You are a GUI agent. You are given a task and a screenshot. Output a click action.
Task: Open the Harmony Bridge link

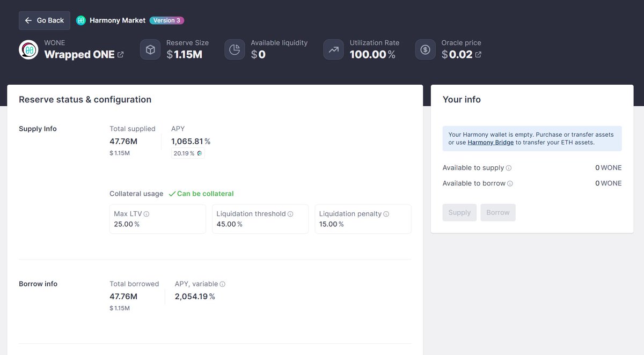[491, 143]
